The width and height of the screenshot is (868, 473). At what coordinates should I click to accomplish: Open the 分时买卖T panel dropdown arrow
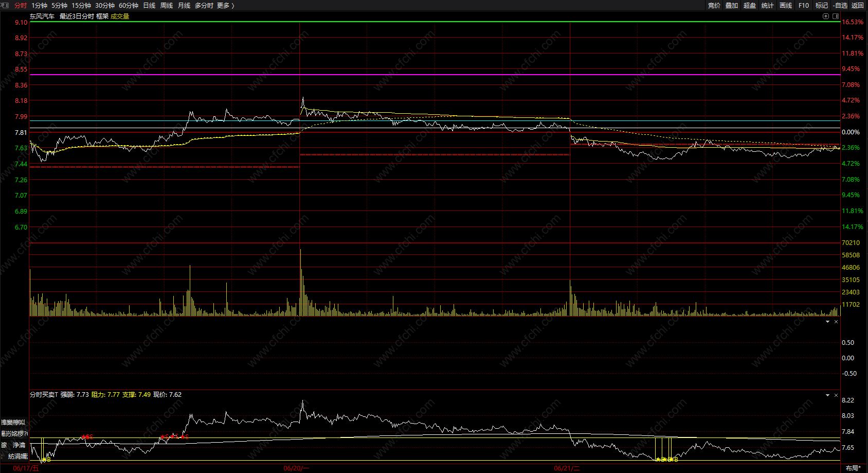(827, 395)
